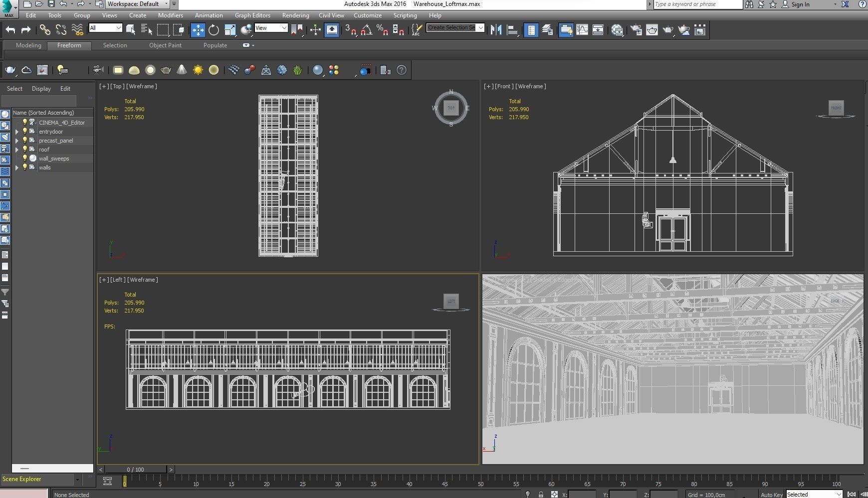
Task: Expand the walls tree node
Action: tap(17, 168)
